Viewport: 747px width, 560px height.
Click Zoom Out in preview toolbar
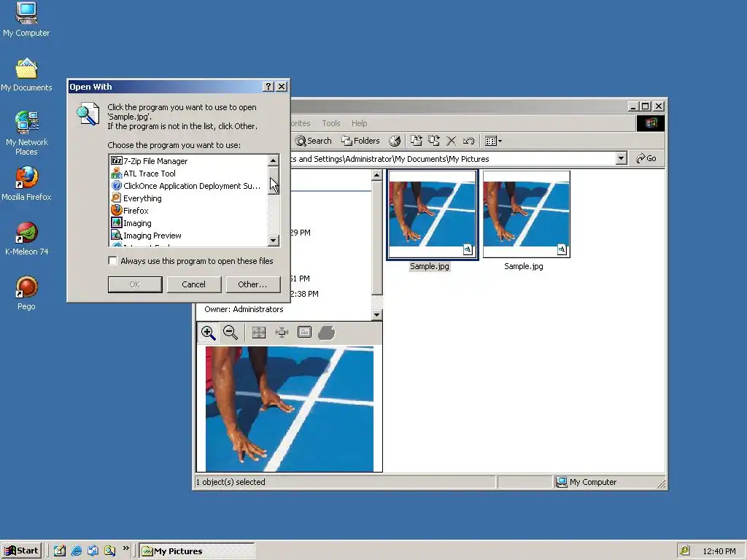click(230, 332)
